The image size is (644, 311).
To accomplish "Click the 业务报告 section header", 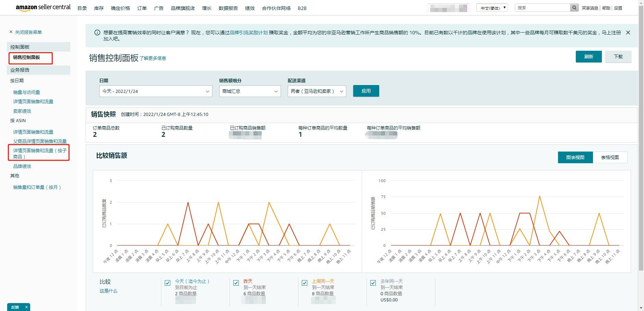I will pyautogui.click(x=38, y=70).
